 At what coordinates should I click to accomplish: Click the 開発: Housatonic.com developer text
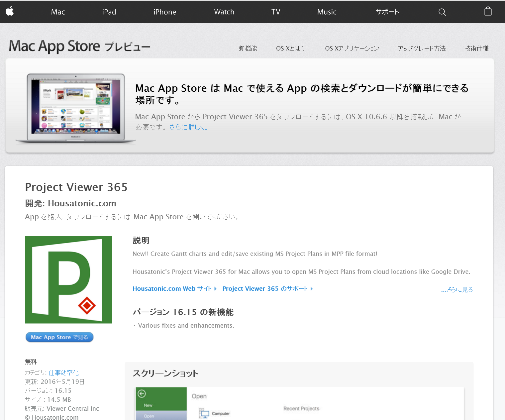point(71,203)
